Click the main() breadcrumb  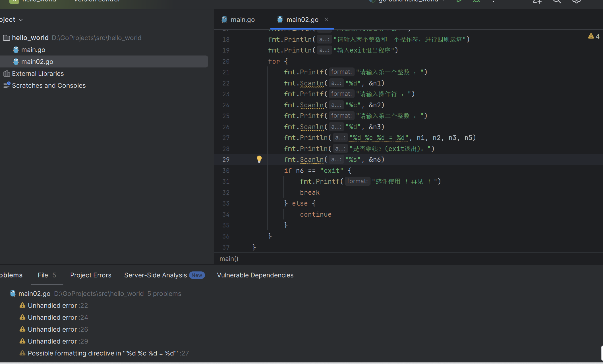coord(229,259)
